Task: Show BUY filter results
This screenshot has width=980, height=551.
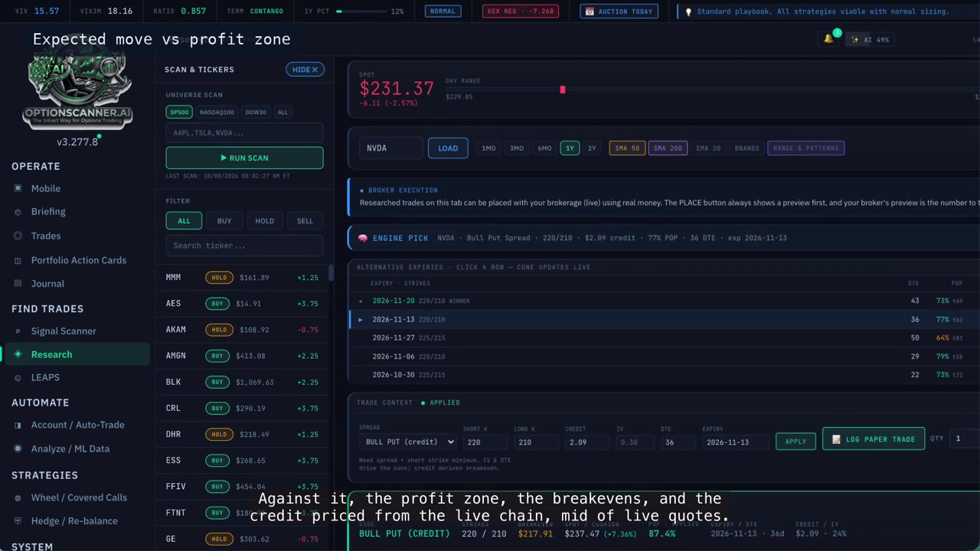Action: coord(224,221)
